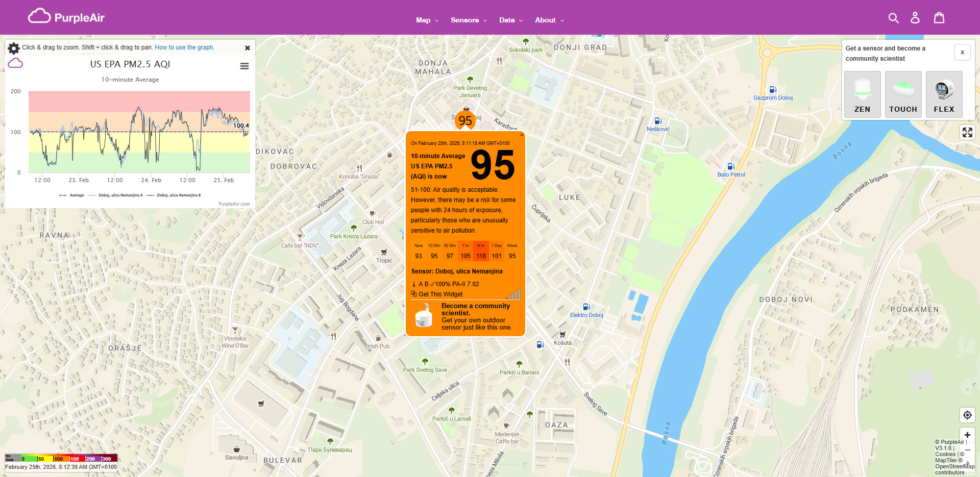Click the zoom-in plus icon on the map
980x477 pixels.
pyautogui.click(x=967, y=435)
